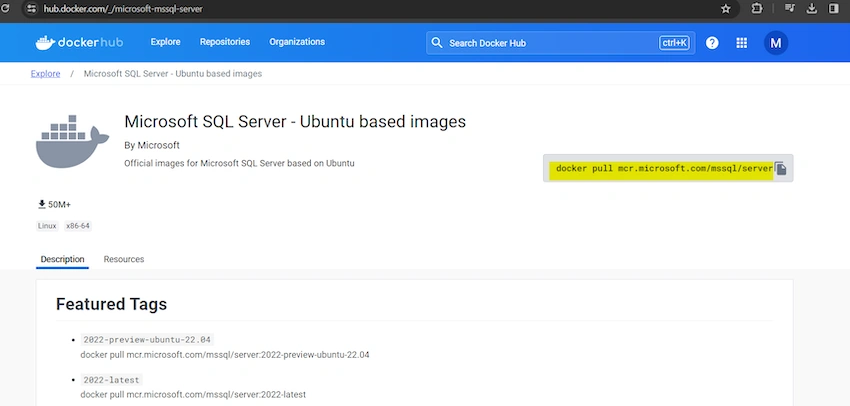
Task: Open Repositories in the navbar
Action: [225, 42]
